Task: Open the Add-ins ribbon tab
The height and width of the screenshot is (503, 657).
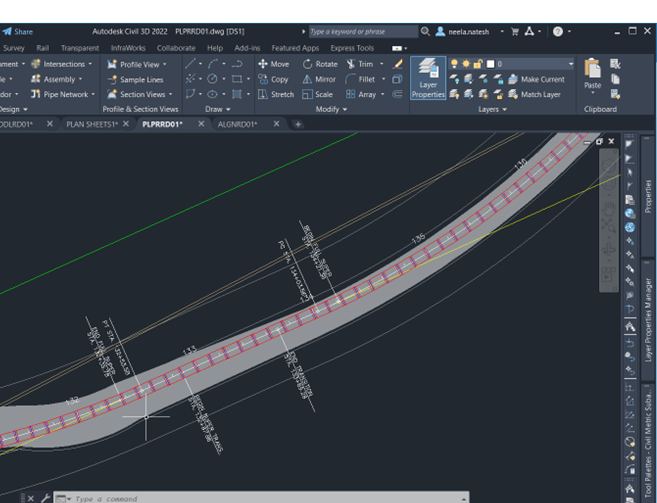Action: (247, 48)
